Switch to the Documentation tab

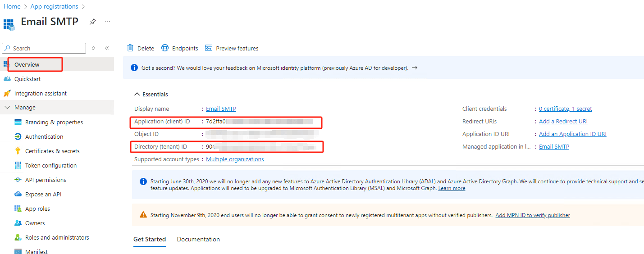[198, 239]
